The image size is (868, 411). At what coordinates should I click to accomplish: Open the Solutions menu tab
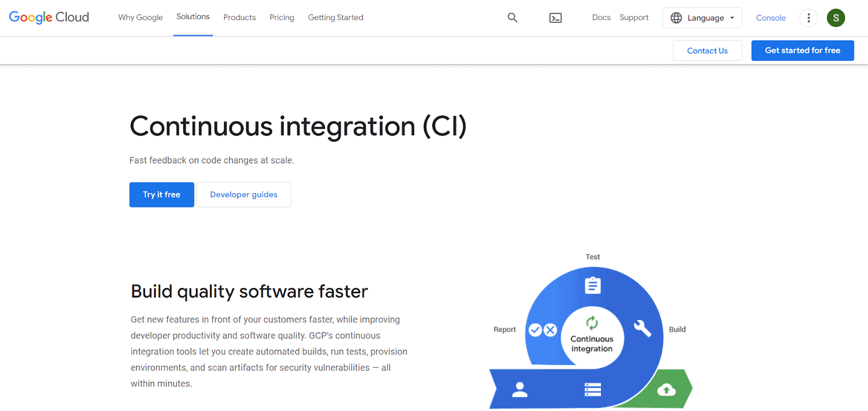coord(193,17)
